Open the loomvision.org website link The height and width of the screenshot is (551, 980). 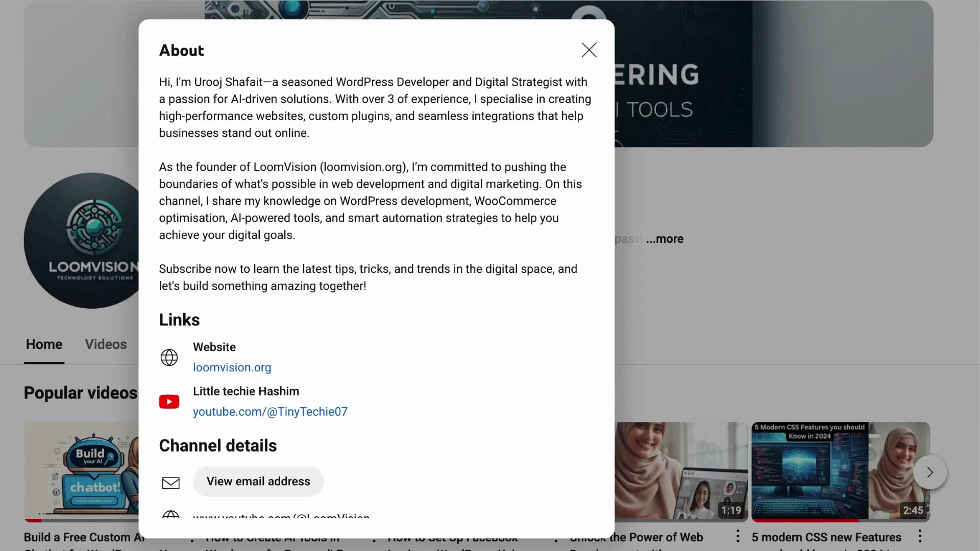pos(232,367)
